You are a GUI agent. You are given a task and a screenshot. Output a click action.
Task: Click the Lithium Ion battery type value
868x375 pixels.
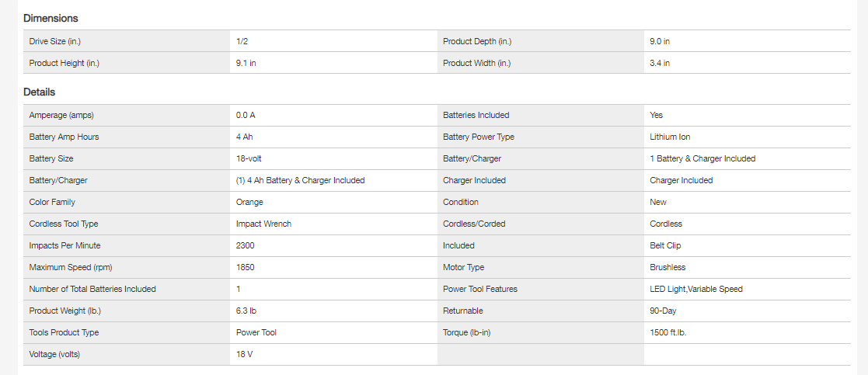point(670,137)
